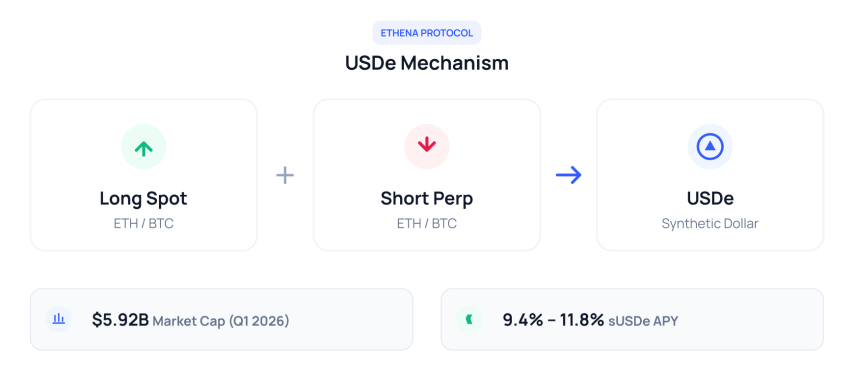Click the red down-arrow Short Perp icon
Image resolution: width=854 pixels, height=371 pixels.
click(426, 147)
